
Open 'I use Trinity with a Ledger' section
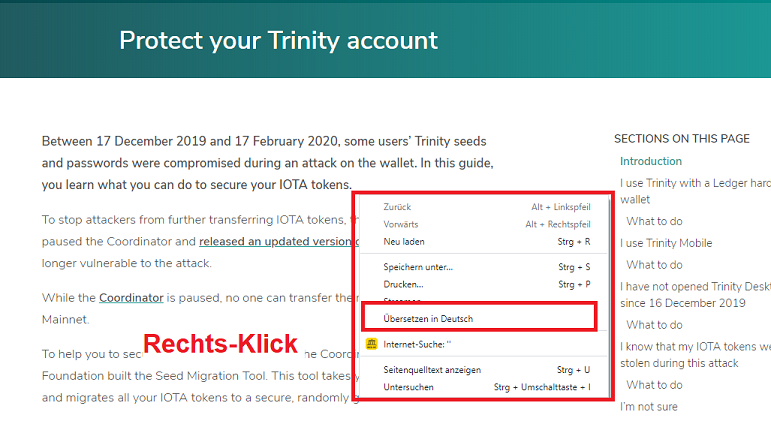[x=695, y=191]
